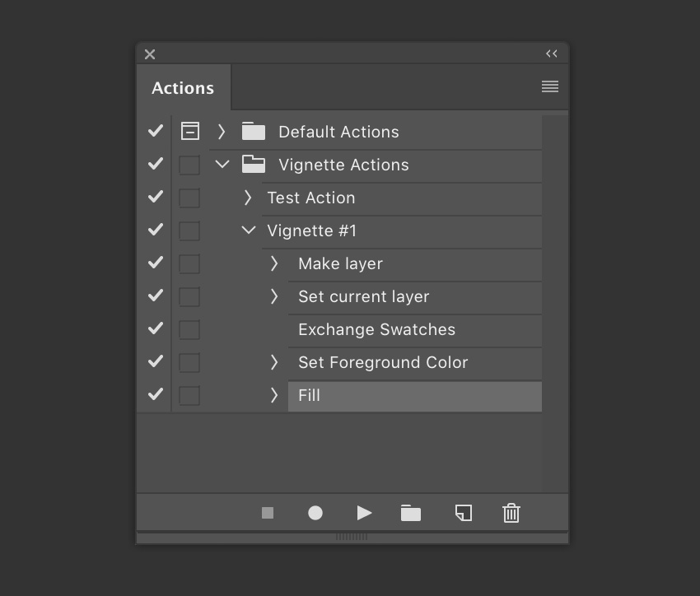Click the Actions tab label
Screen dimensions: 700x596
pos(182,87)
